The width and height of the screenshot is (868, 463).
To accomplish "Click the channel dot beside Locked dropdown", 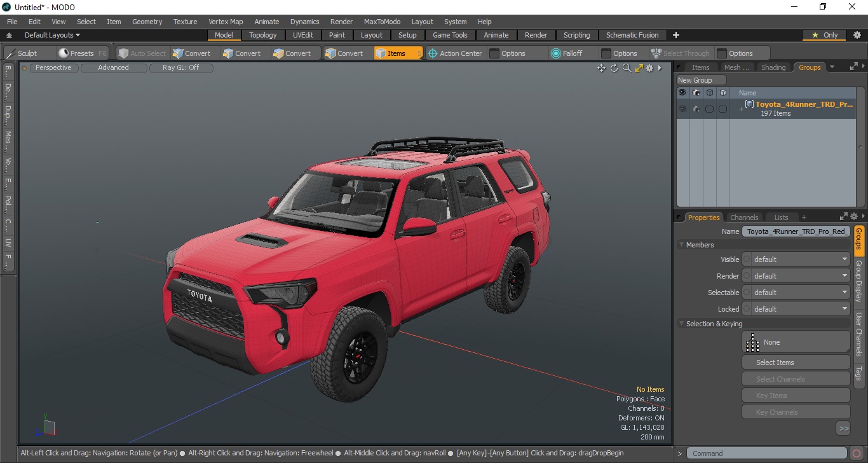I will coord(747,309).
